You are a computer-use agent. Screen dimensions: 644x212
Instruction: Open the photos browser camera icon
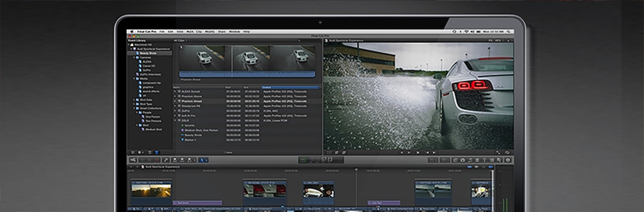(463, 160)
